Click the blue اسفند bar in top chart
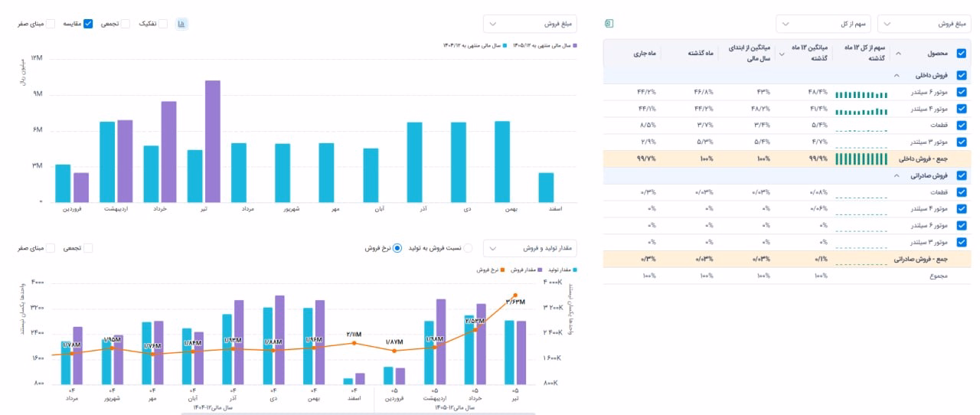 pos(546,187)
